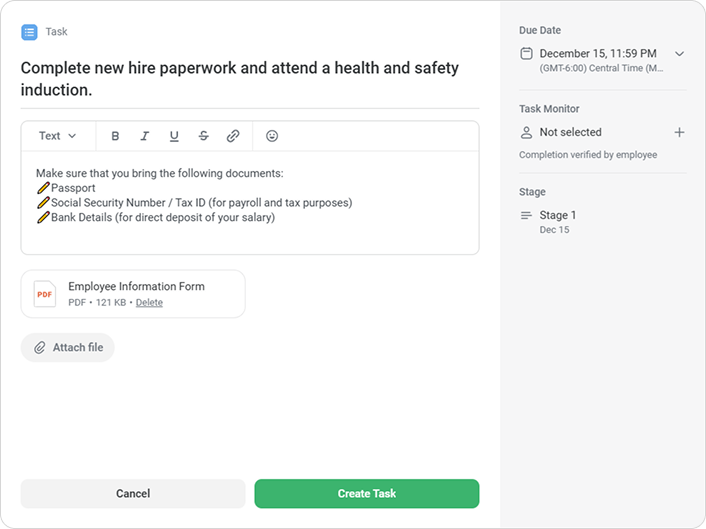Screen dimensions: 706x529
Task: Delete the Employee Information Form attachment
Action: [149, 302]
